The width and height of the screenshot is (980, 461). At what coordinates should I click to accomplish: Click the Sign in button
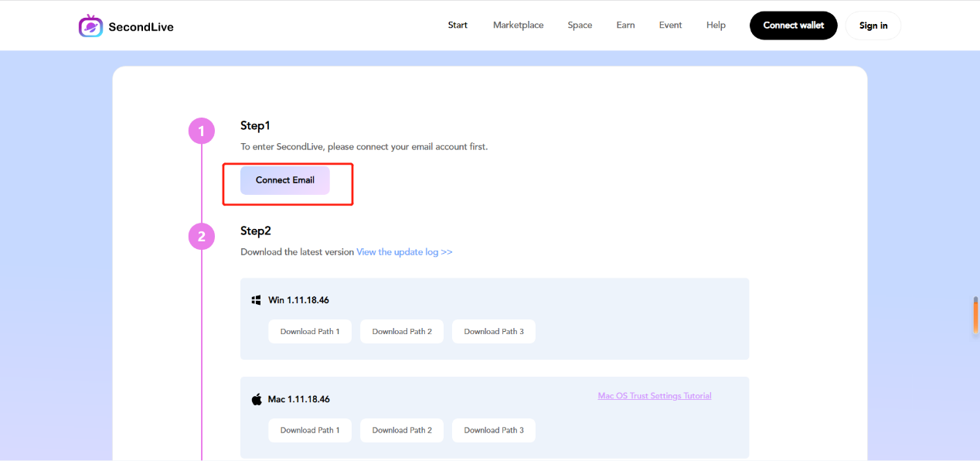pyautogui.click(x=873, y=26)
